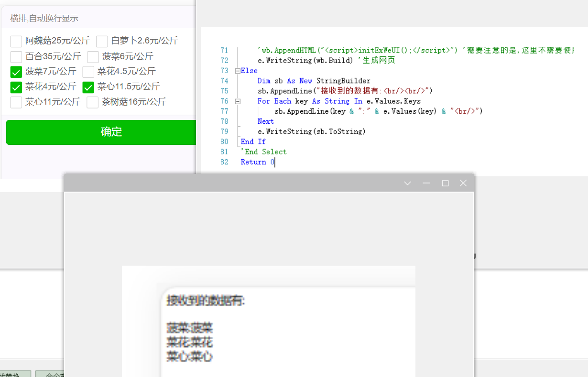
Task: Tick the 白萝卜2.6元/公斤 option
Action: pos(102,42)
